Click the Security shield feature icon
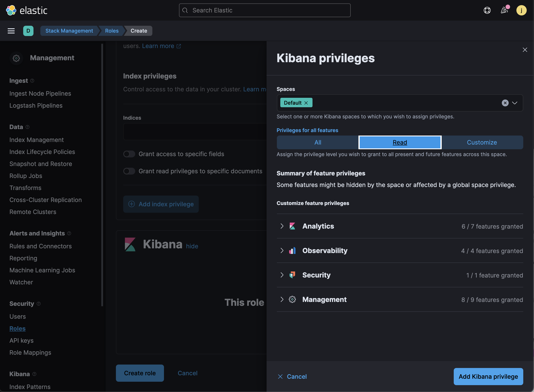The height and width of the screenshot is (392, 534). (x=292, y=275)
